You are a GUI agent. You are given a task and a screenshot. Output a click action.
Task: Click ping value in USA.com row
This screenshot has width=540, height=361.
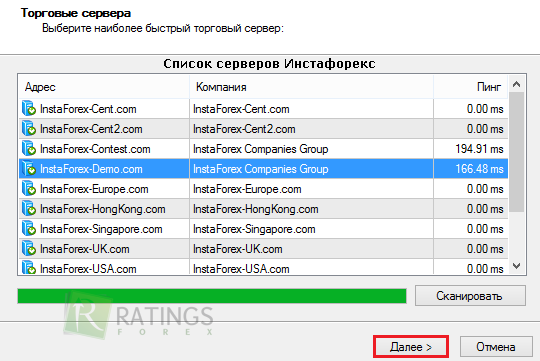pos(485,268)
